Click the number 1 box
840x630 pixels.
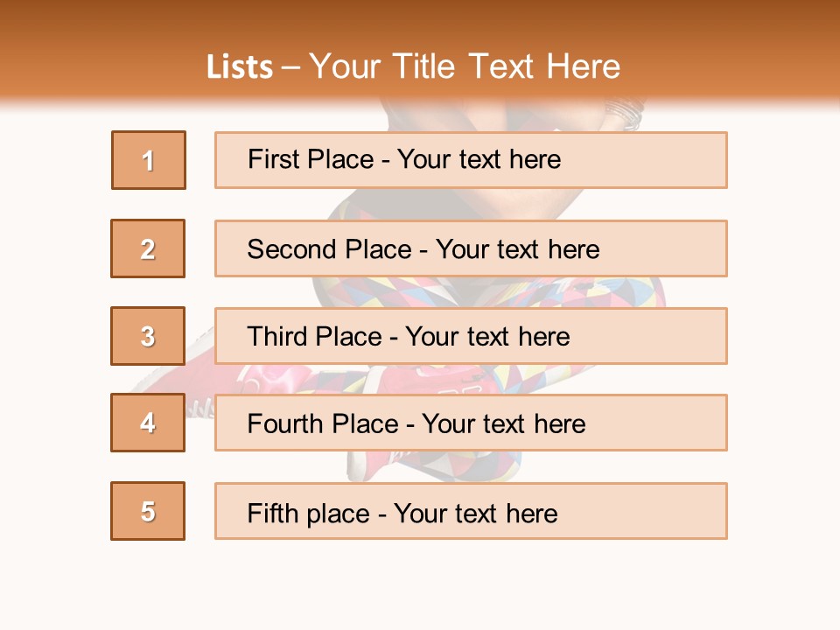point(149,160)
